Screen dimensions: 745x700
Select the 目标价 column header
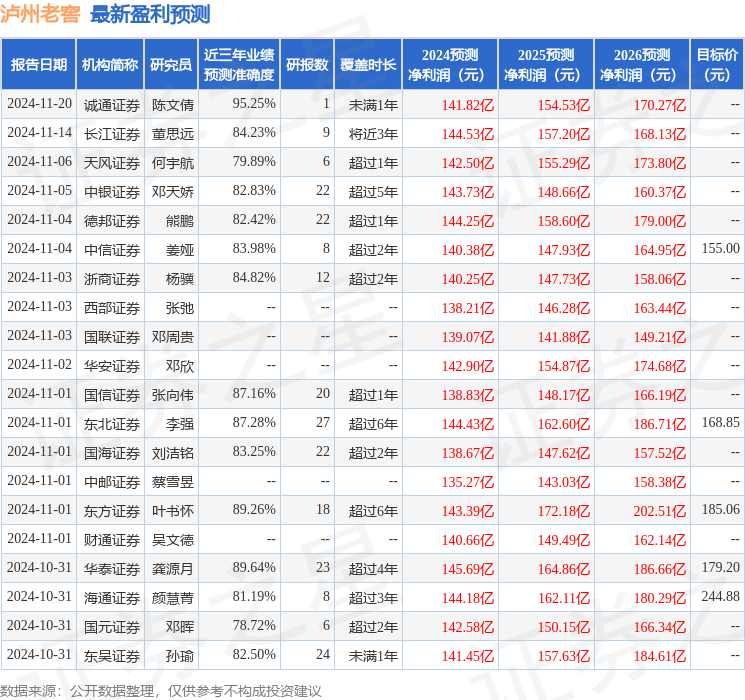coord(717,65)
